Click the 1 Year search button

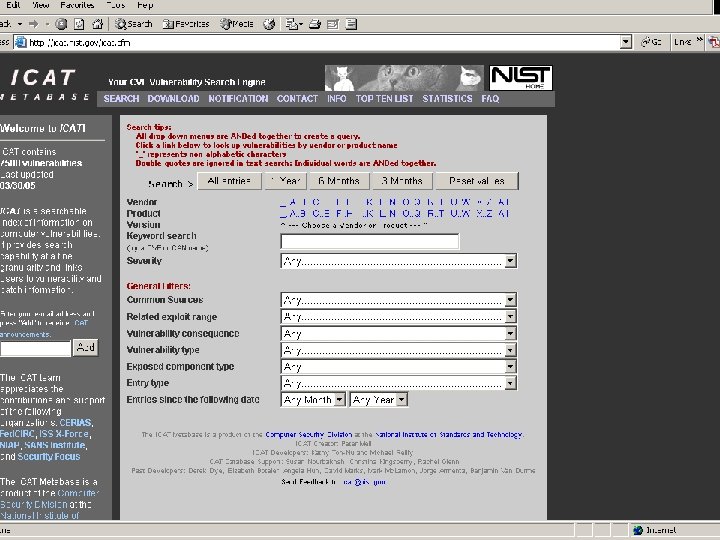286,181
